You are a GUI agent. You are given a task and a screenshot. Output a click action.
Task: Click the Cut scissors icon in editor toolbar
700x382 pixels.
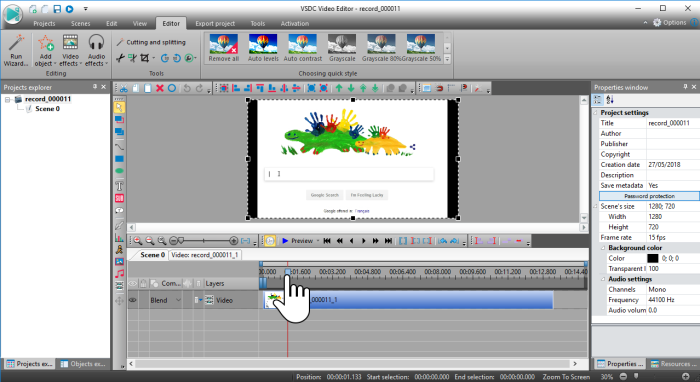[124, 88]
